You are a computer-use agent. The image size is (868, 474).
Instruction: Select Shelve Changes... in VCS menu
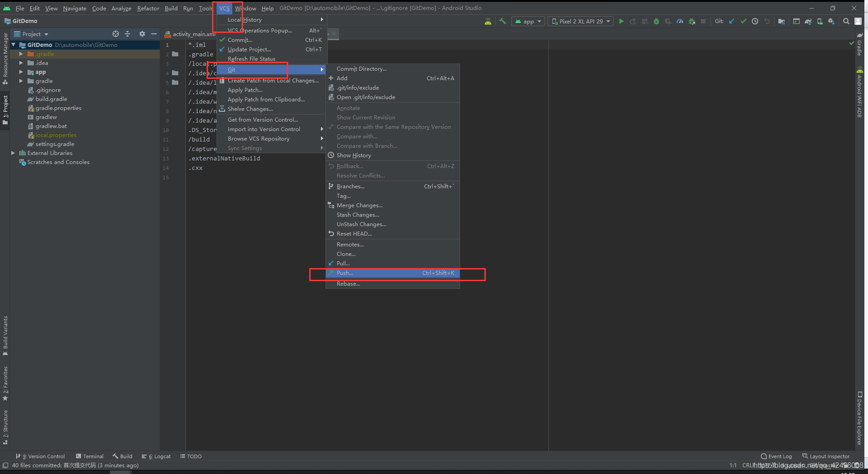click(271, 109)
